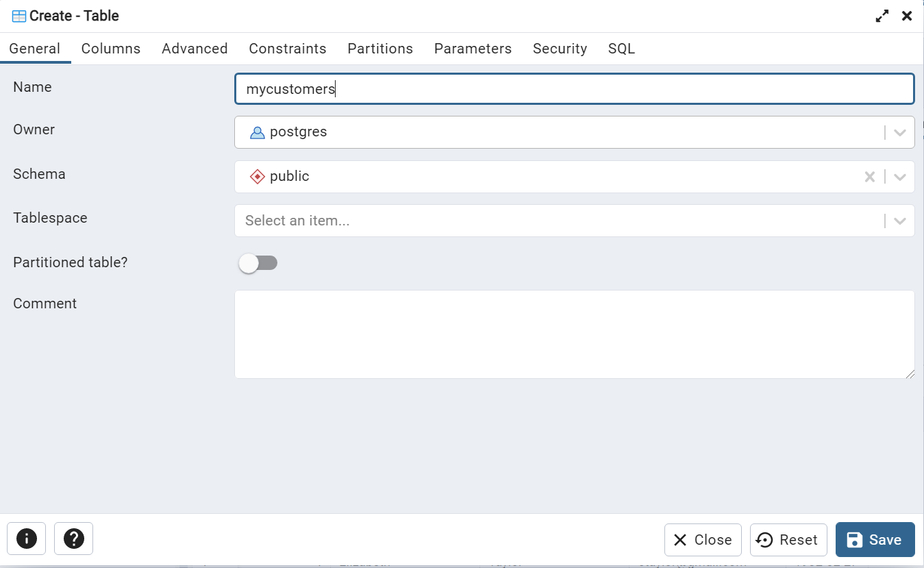The height and width of the screenshot is (568, 924).
Task: Clear the public schema selection
Action: point(870,177)
